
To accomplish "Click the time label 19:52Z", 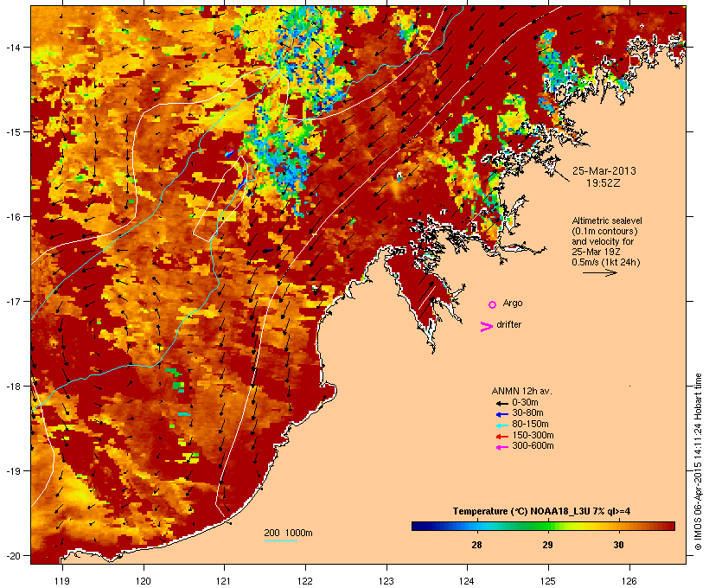I will (x=604, y=183).
